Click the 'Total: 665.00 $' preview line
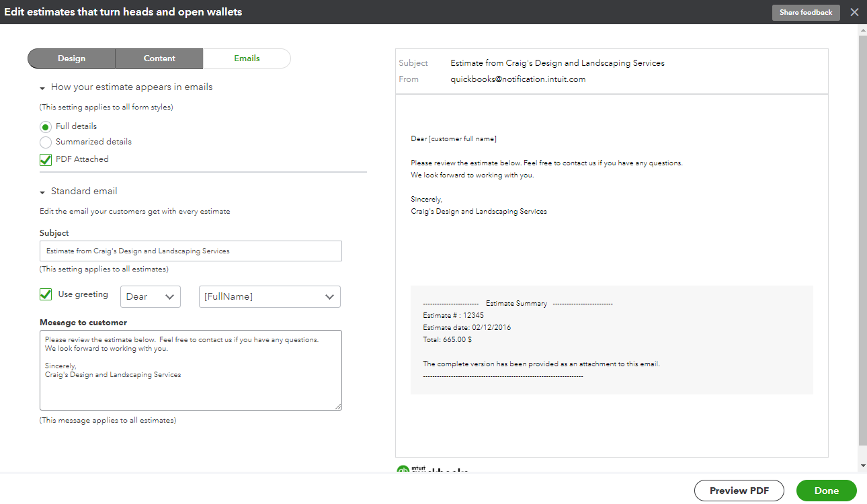This screenshot has height=504, width=867. pos(448,340)
